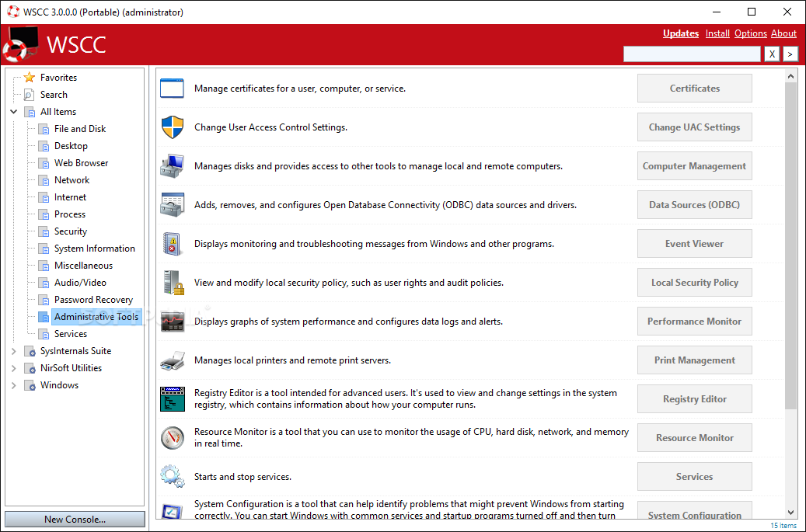Open the Miscellaneous category

pos(83,266)
